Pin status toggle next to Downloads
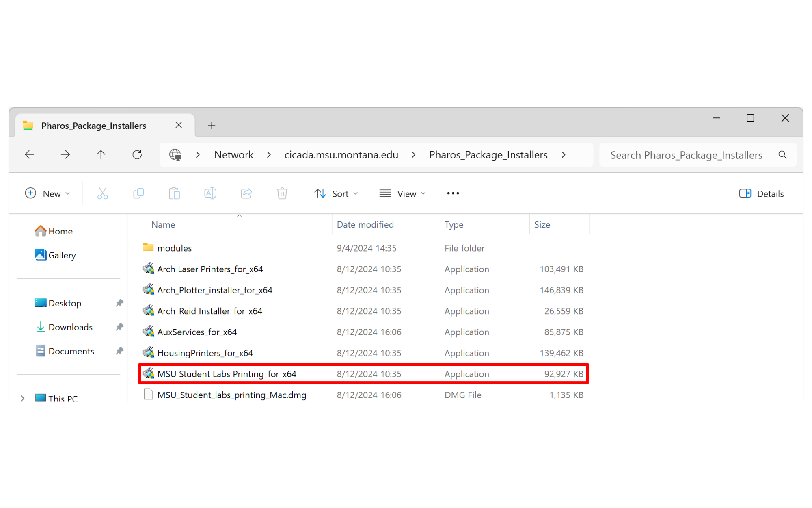 [x=120, y=327]
